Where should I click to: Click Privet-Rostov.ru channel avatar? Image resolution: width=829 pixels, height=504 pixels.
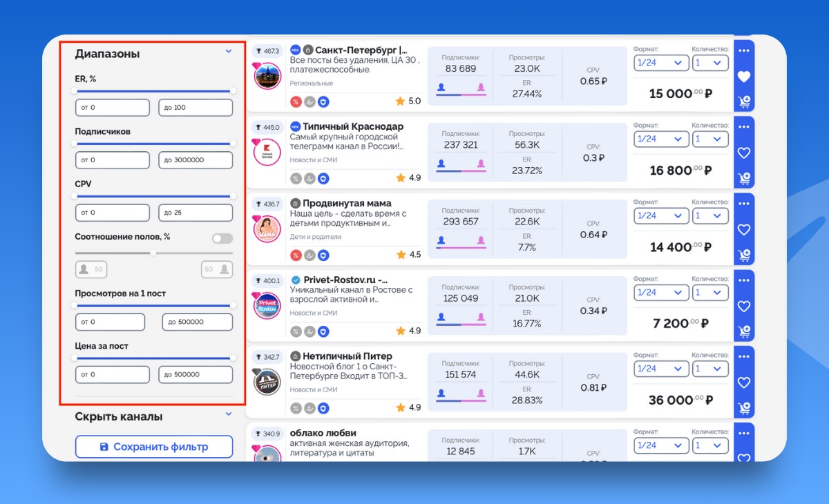tap(267, 306)
